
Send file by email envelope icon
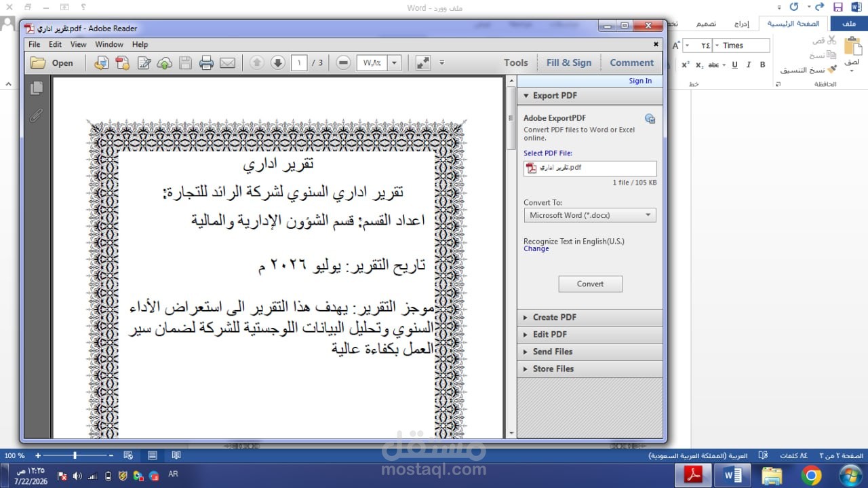pos(227,63)
